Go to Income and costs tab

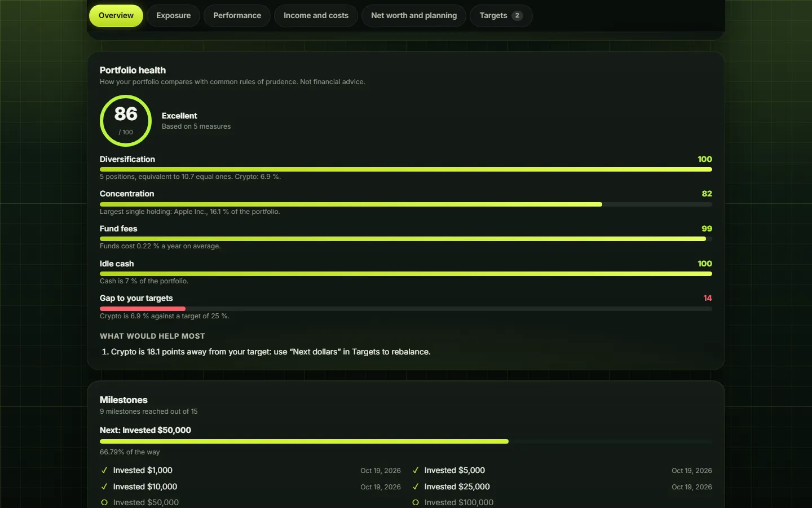tap(316, 16)
